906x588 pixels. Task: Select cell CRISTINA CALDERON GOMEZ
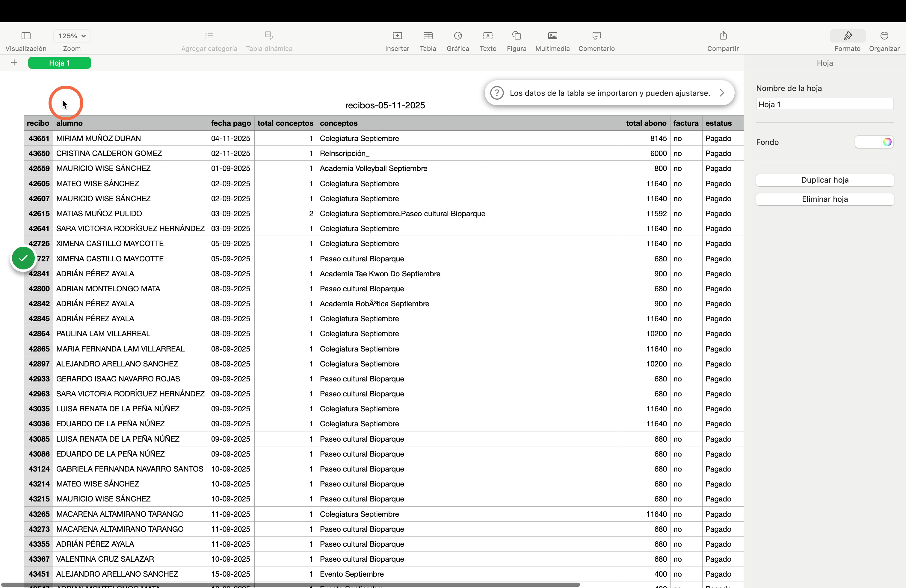[131, 153]
